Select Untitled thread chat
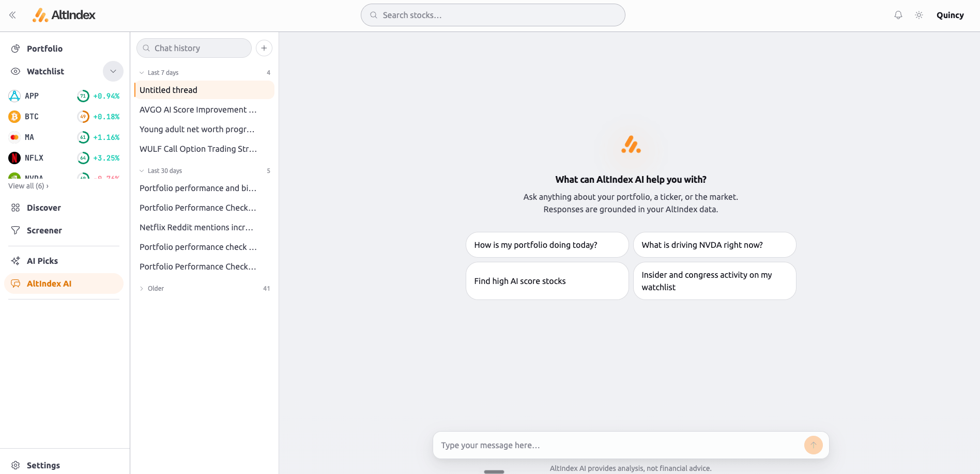Viewport: 980px width, 474px height. (204, 90)
